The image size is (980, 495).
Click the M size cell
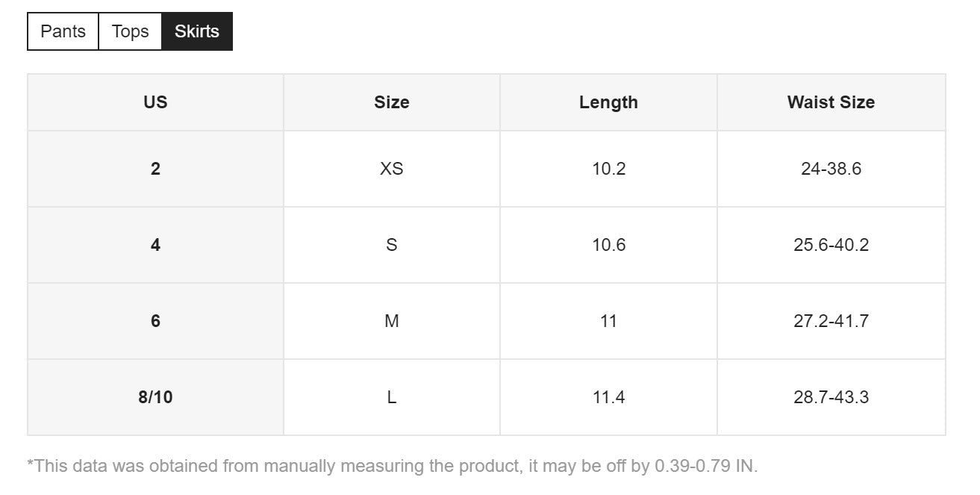tap(391, 321)
